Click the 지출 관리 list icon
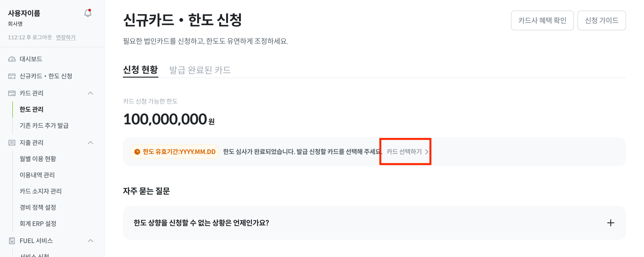 (12, 143)
